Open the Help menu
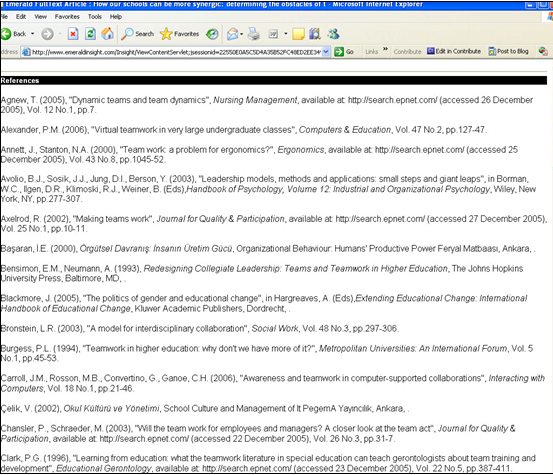Screen dimensions: 553x475 (x=116, y=17)
